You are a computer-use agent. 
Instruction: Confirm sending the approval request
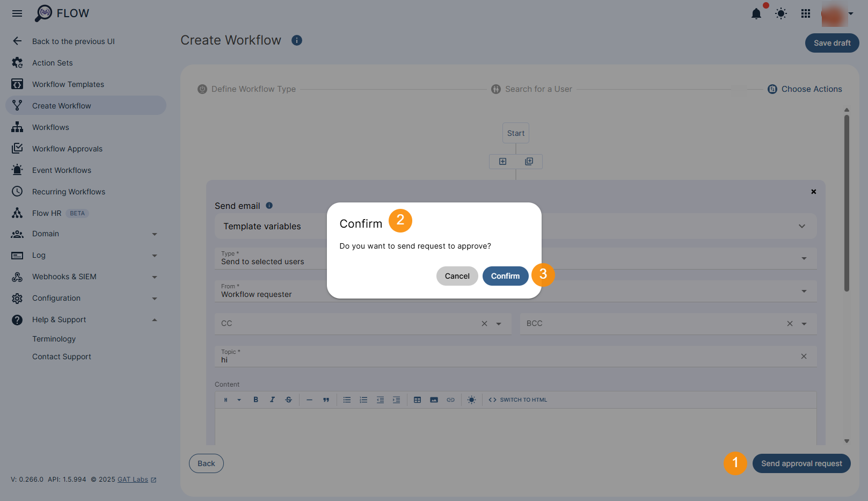[505, 275]
